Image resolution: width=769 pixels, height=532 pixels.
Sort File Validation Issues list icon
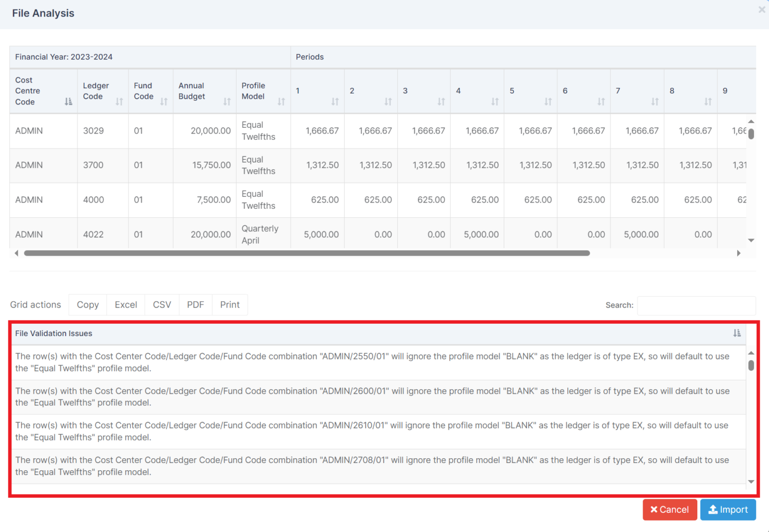pos(737,333)
